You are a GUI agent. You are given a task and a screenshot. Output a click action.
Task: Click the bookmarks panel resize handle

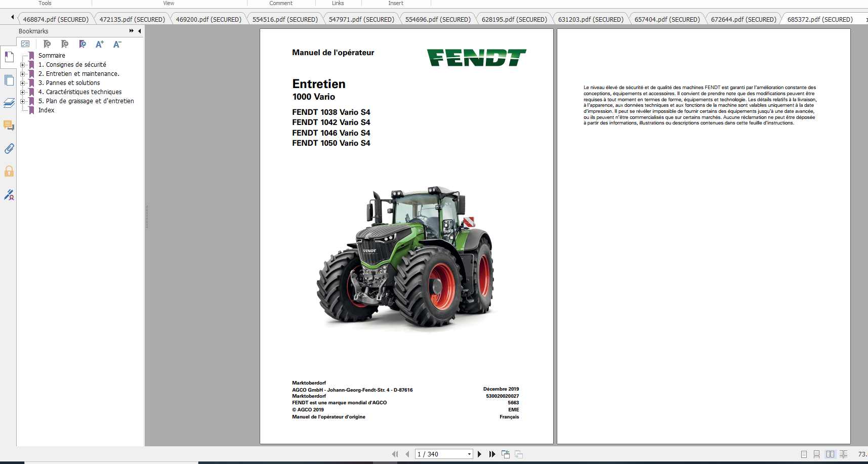tap(147, 217)
